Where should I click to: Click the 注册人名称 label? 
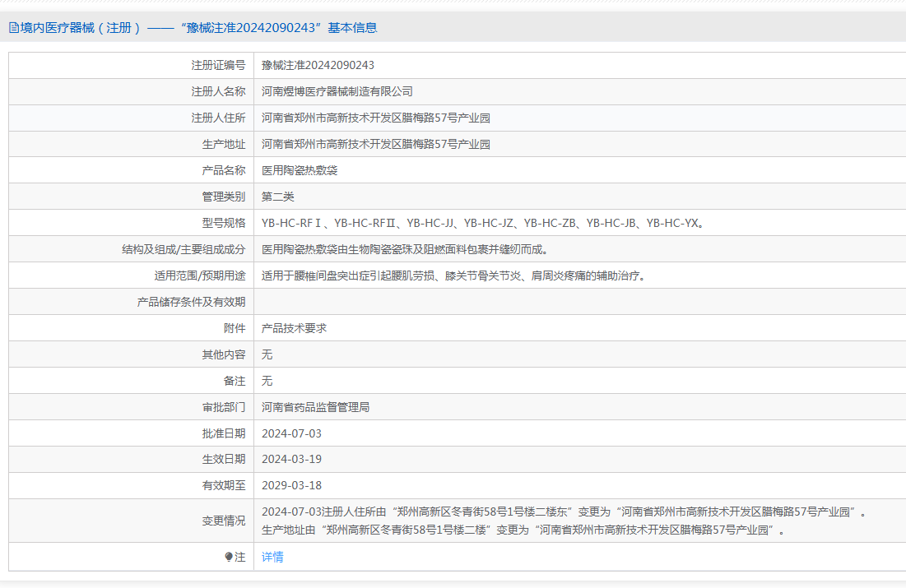point(218,91)
